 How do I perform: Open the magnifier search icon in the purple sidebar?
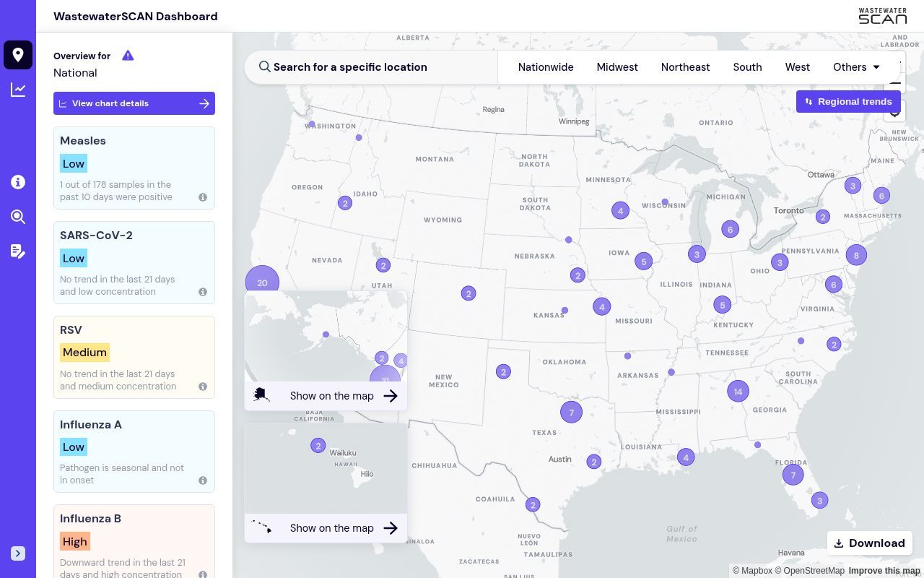click(18, 217)
